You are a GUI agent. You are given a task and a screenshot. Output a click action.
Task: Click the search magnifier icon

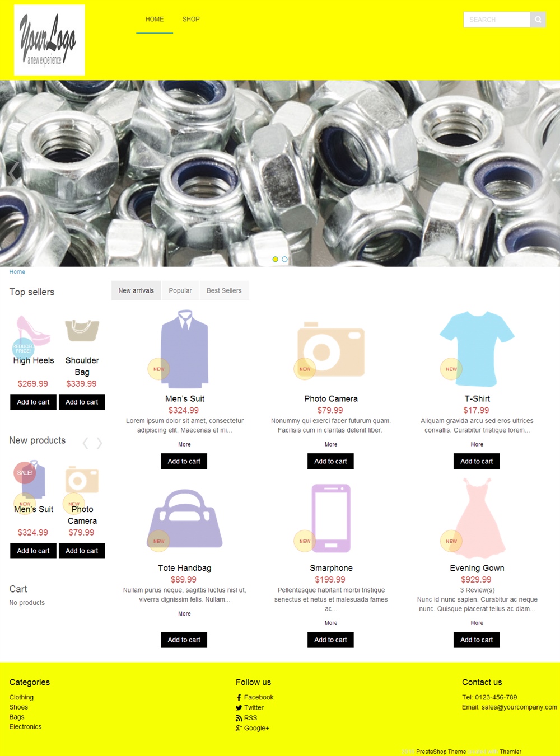(538, 20)
